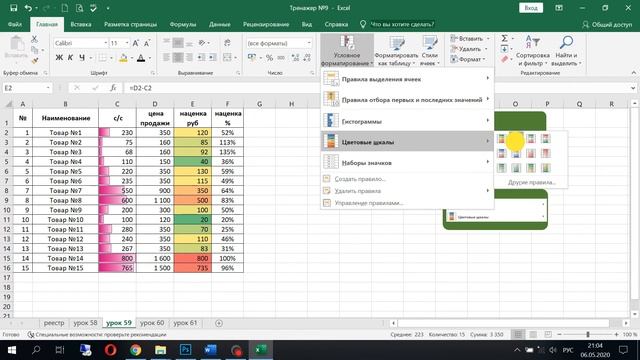Viewport: 640px width, 360px height.
Task: Open the accessibility checker in the status bar
Action: [x=97, y=334]
